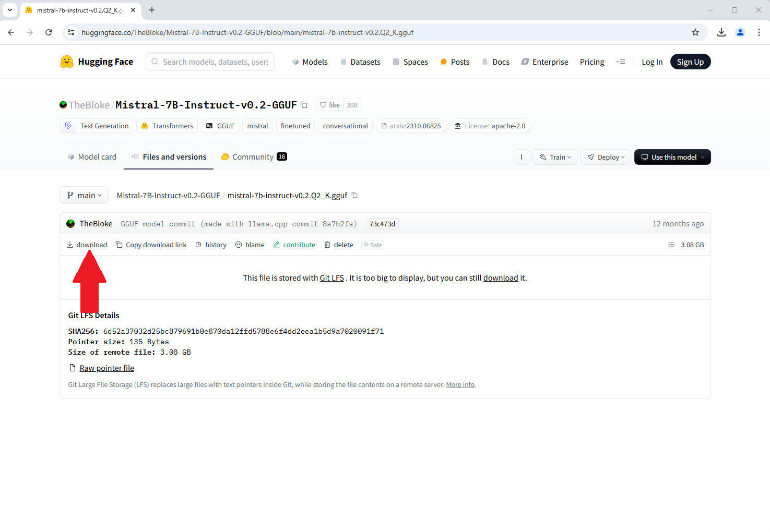770x532 pixels.
Task: Open Chrome three-dot menu
Action: [x=759, y=32]
